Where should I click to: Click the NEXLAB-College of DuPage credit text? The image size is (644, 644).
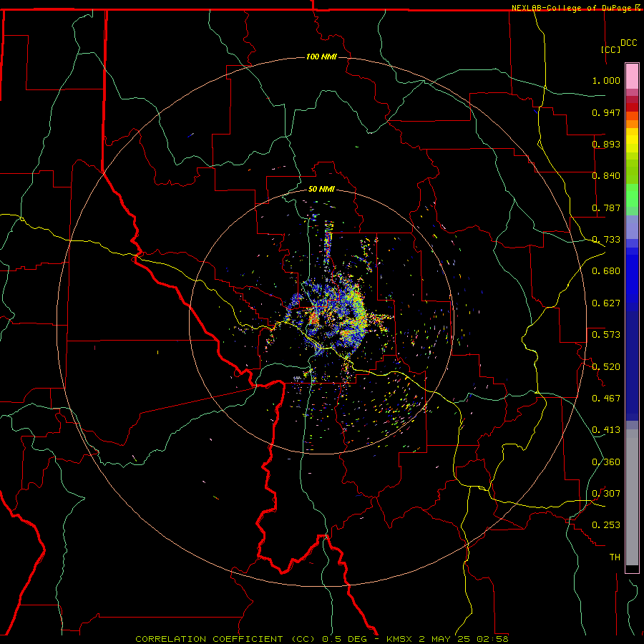[571, 8]
